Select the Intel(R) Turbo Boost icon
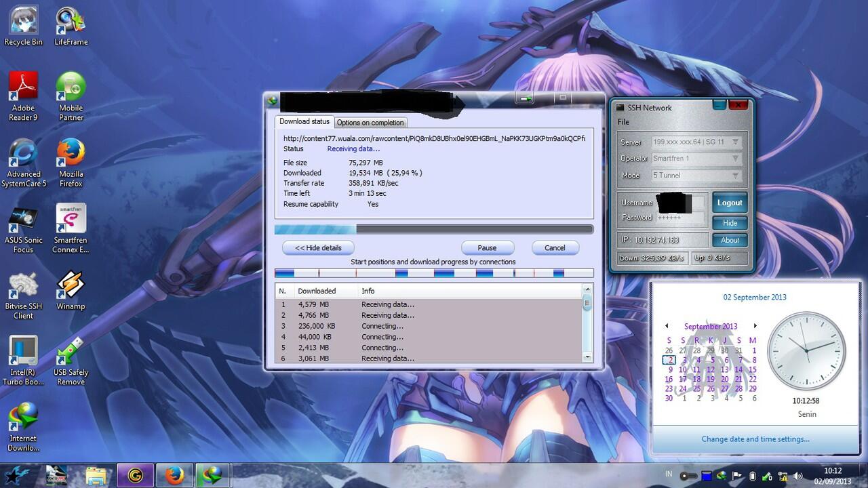Image resolution: width=868 pixels, height=488 pixels. [23, 361]
